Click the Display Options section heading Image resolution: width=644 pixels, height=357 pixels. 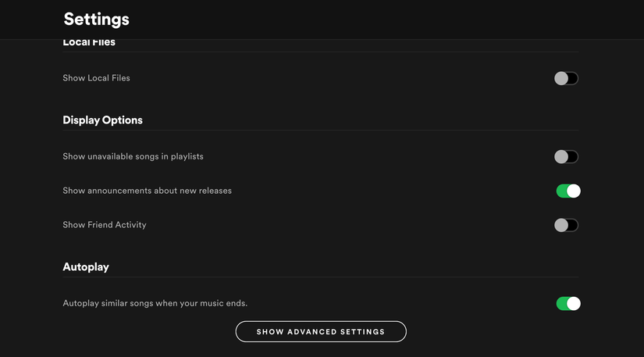[102, 120]
